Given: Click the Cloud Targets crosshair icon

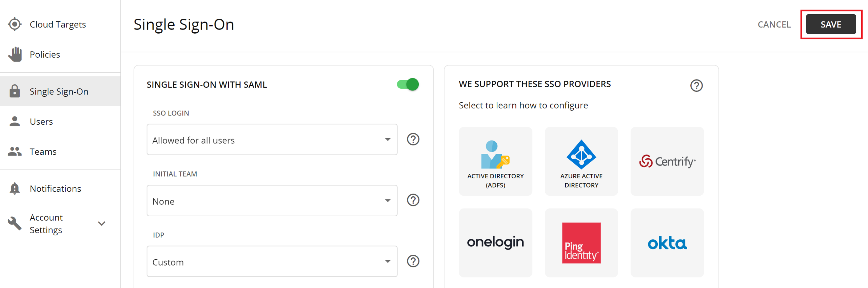Looking at the screenshot, I should 15,24.
